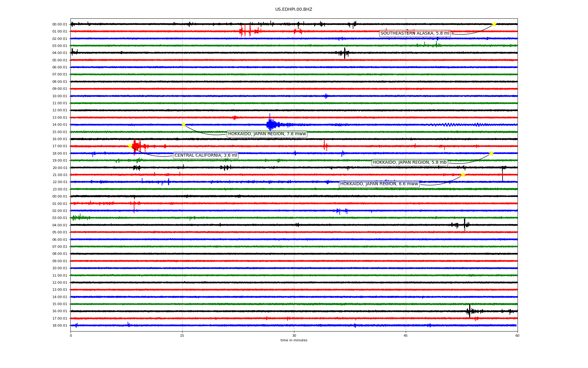Click the HOKKAIDO, JAPAN REGION, 7.6 mww label

pos(267,134)
